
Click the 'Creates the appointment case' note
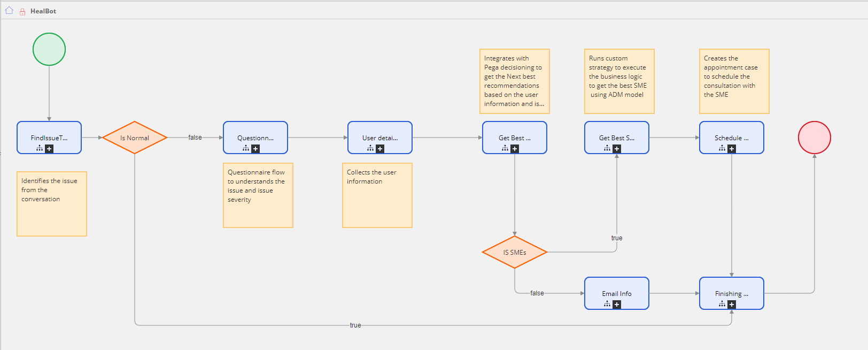coord(734,81)
